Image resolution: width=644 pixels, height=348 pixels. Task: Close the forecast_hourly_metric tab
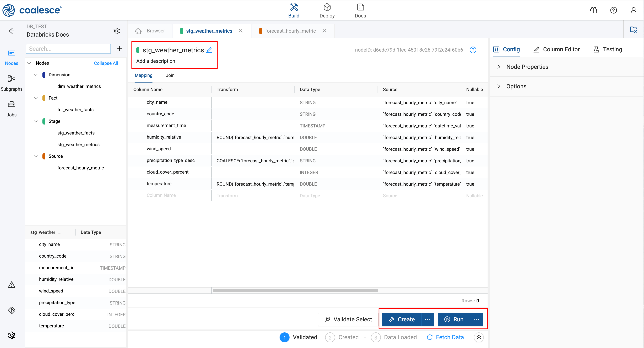(x=324, y=31)
